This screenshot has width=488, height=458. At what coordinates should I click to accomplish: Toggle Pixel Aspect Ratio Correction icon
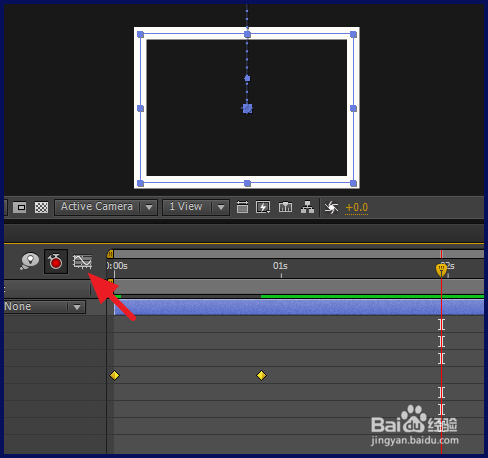pos(242,207)
